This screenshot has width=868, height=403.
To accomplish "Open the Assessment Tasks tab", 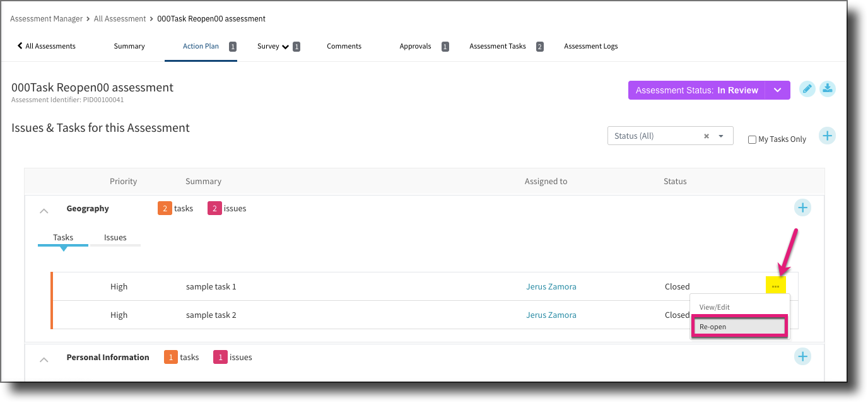I will coord(498,46).
